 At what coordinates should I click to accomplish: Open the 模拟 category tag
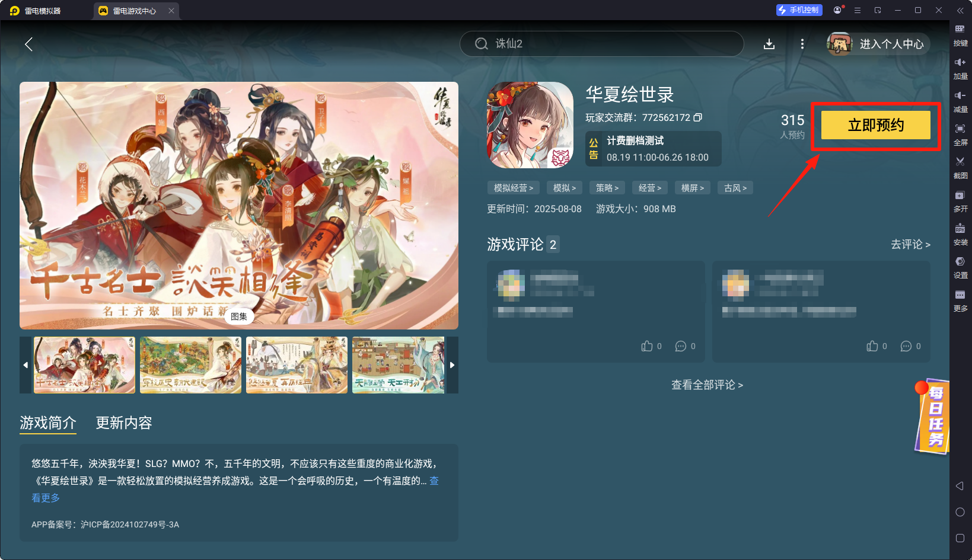(565, 188)
